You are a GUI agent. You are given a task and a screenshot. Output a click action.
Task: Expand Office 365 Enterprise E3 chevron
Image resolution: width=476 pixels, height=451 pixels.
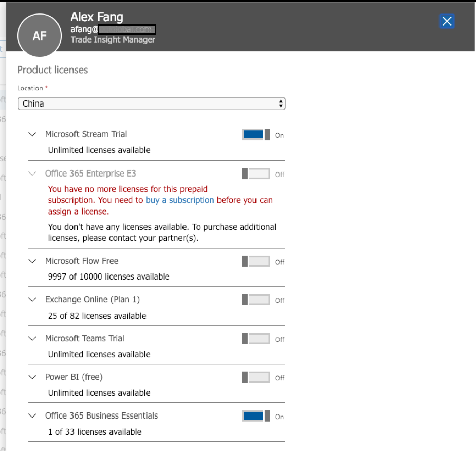point(32,174)
